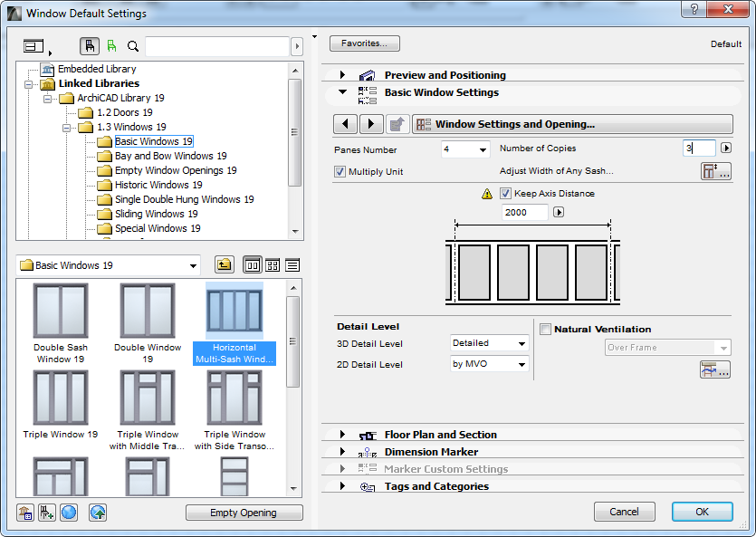756x537 pixels.
Task: Expand Preview and Positioning panel
Action: pos(342,75)
